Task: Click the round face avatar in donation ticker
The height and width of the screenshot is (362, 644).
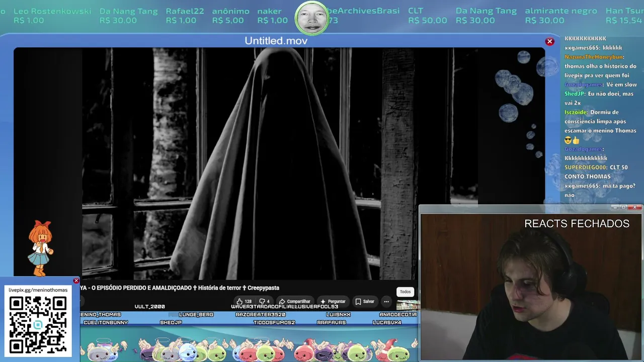Action: [x=311, y=18]
